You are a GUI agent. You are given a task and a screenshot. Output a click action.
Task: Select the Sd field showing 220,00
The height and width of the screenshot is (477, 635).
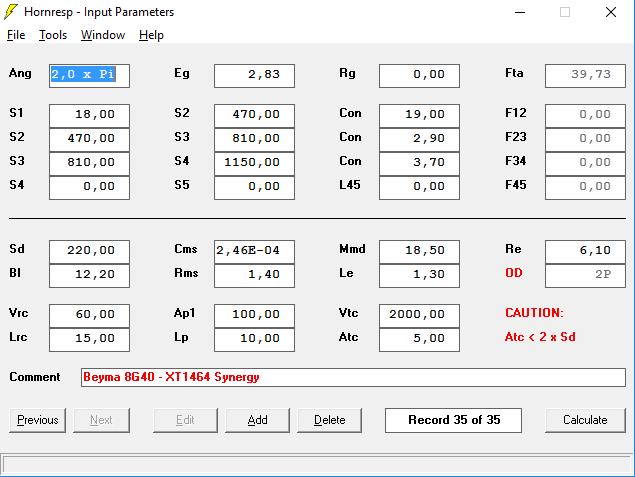click(89, 252)
